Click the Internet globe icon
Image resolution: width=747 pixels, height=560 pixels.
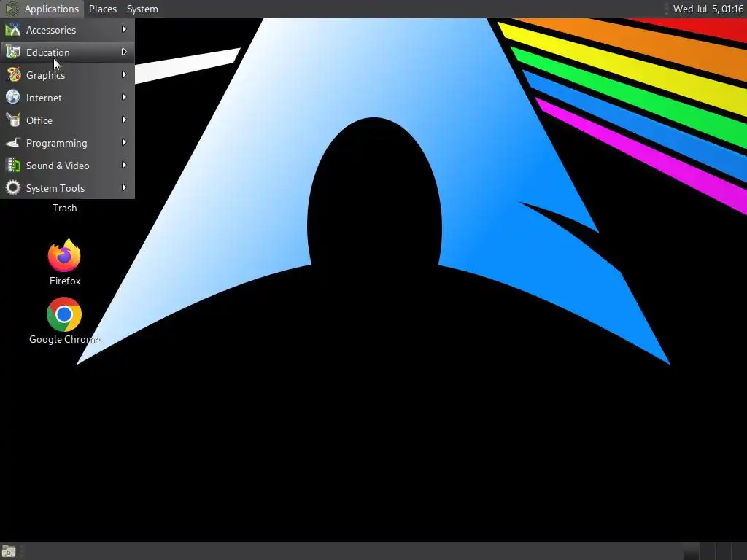point(13,97)
